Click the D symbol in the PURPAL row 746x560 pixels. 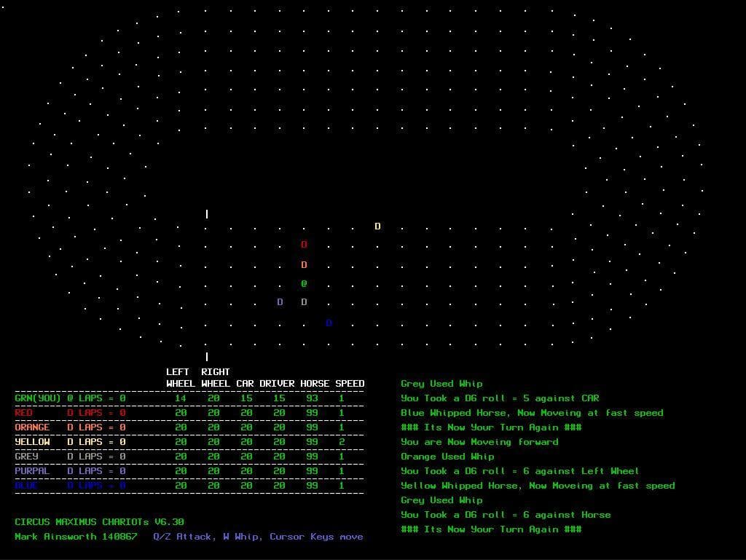71,471
